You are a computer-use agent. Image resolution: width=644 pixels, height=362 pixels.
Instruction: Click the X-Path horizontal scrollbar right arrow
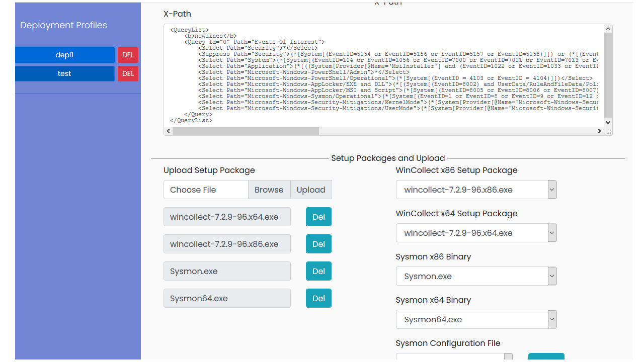pyautogui.click(x=599, y=131)
